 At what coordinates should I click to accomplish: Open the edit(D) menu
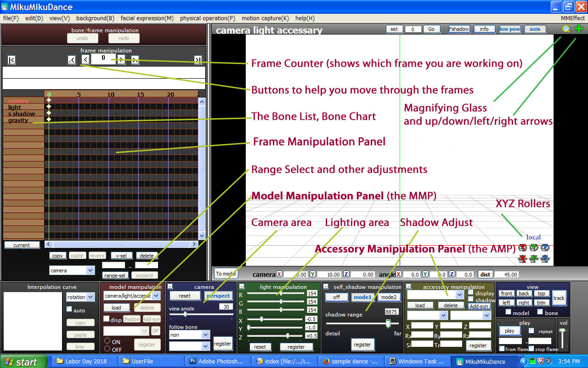34,18
